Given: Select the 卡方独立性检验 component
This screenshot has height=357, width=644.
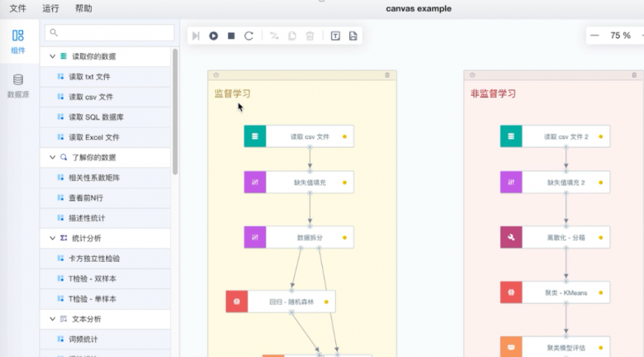Looking at the screenshot, I should point(105,259).
